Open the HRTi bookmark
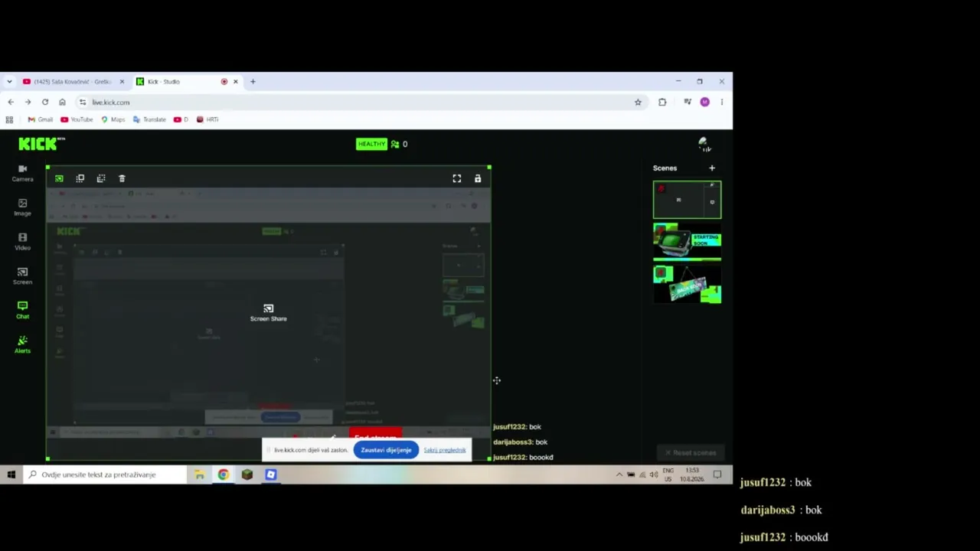This screenshot has width=980, height=551. 207,119
